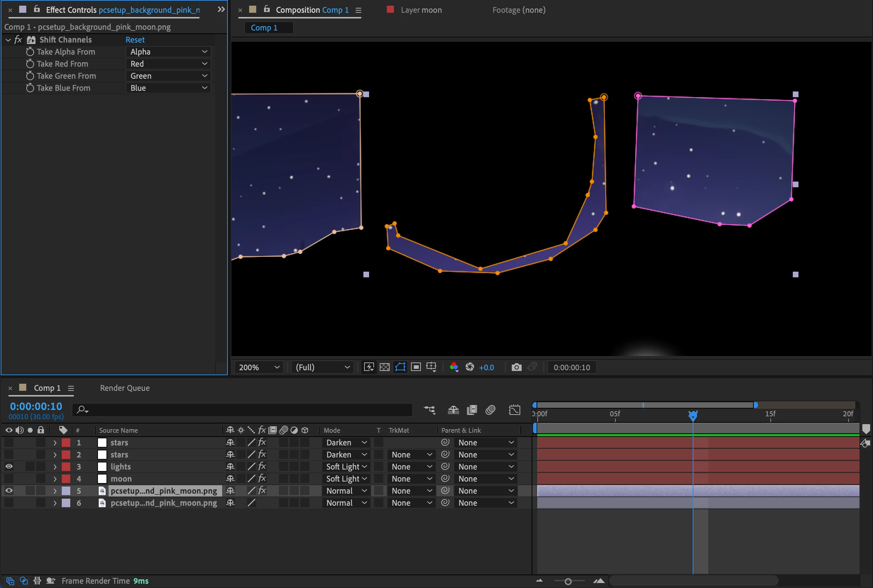Image resolution: width=873 pixels, height=588 pixels.
Task: Switch to the Layer moon tab
Action: [421, 10]
